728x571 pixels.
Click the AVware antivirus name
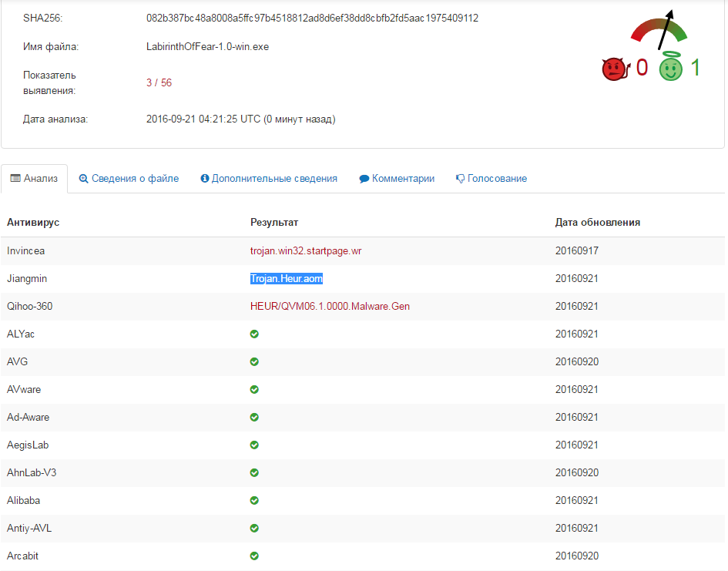tap(24, 389)
